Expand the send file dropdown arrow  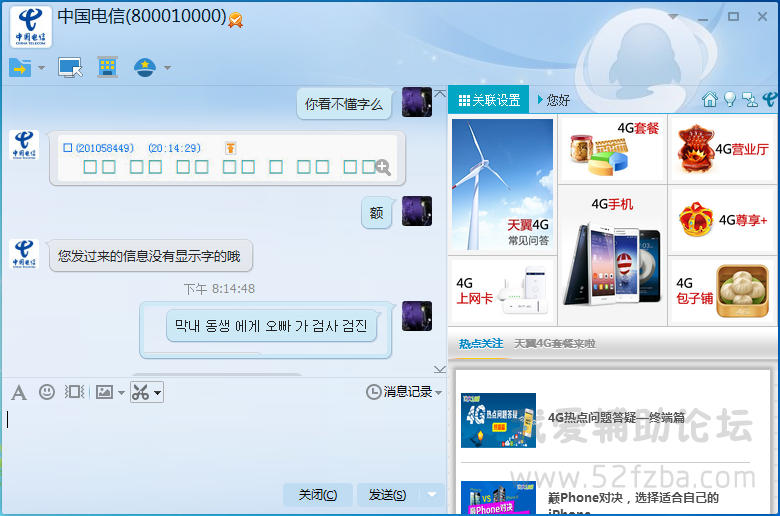point(42,68)
